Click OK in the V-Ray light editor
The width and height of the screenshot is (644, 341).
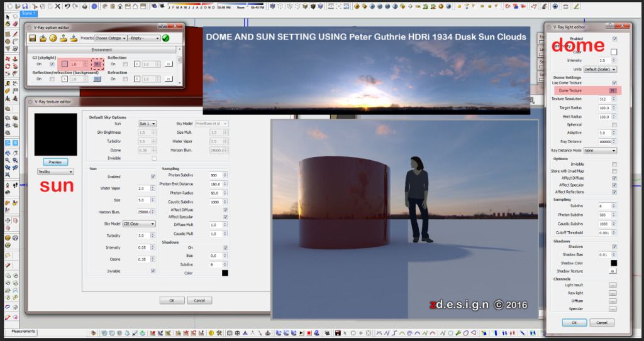574,323
